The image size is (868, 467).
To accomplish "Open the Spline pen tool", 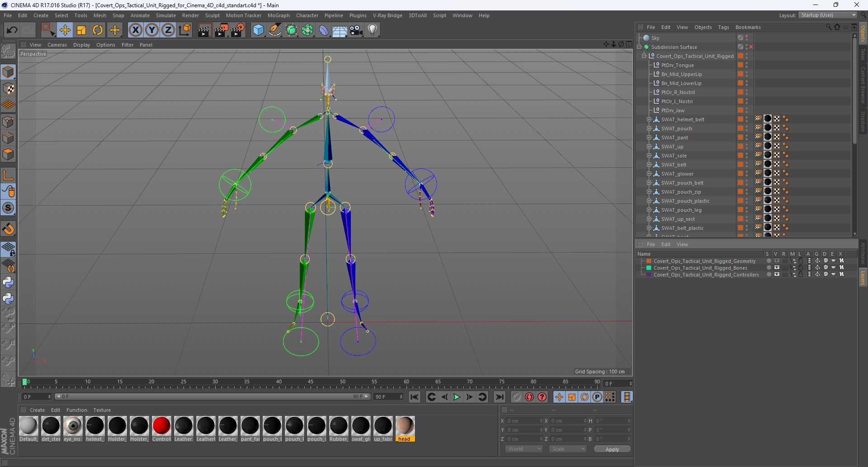I will click(275, 30).
